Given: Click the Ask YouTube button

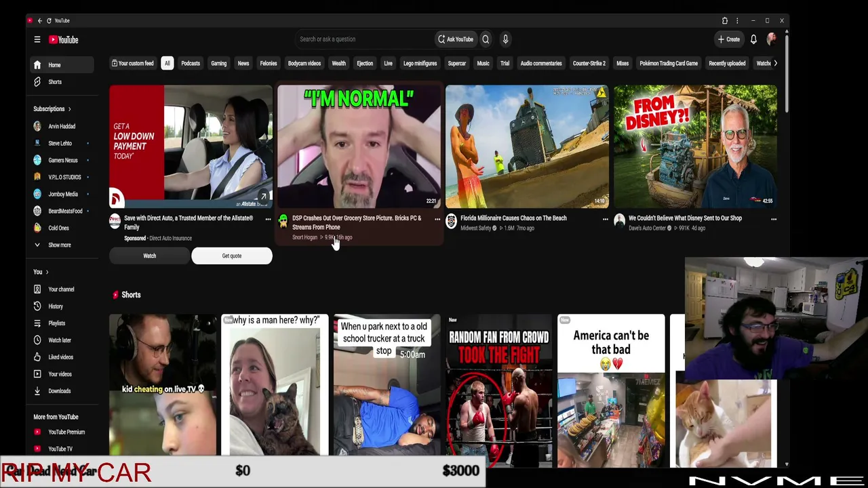Looking at the screenshot, I should [x=455, y=39].
